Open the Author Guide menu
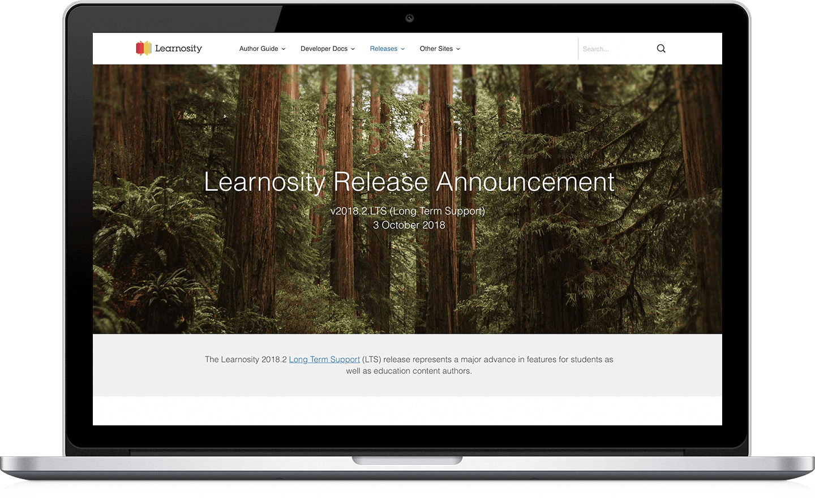 [262, 49]
